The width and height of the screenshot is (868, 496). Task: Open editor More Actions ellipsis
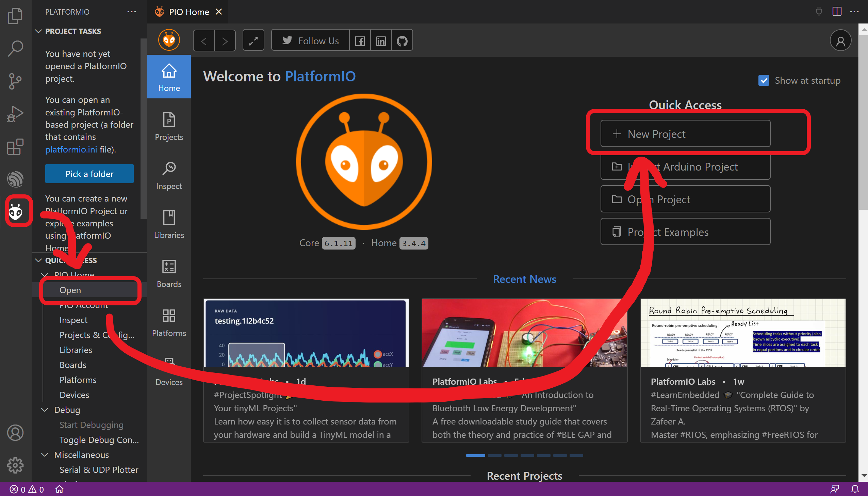[x=854, y=12]
